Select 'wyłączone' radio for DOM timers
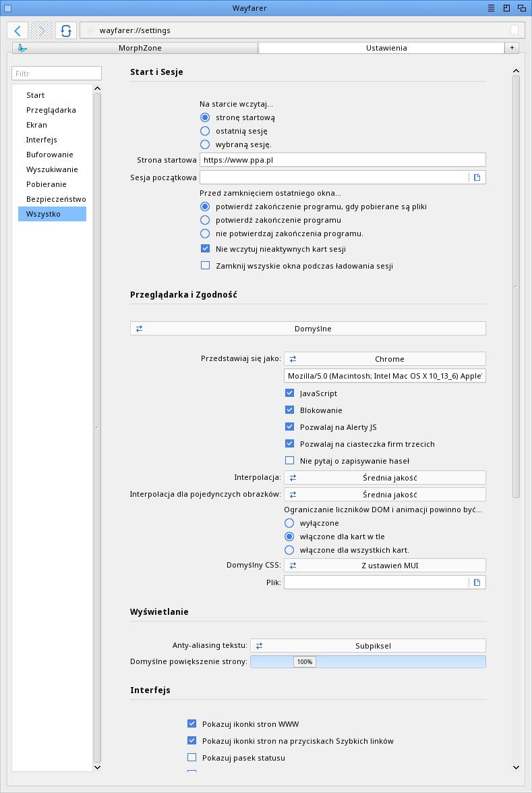The image size is (532, 793). click(289, 523)
